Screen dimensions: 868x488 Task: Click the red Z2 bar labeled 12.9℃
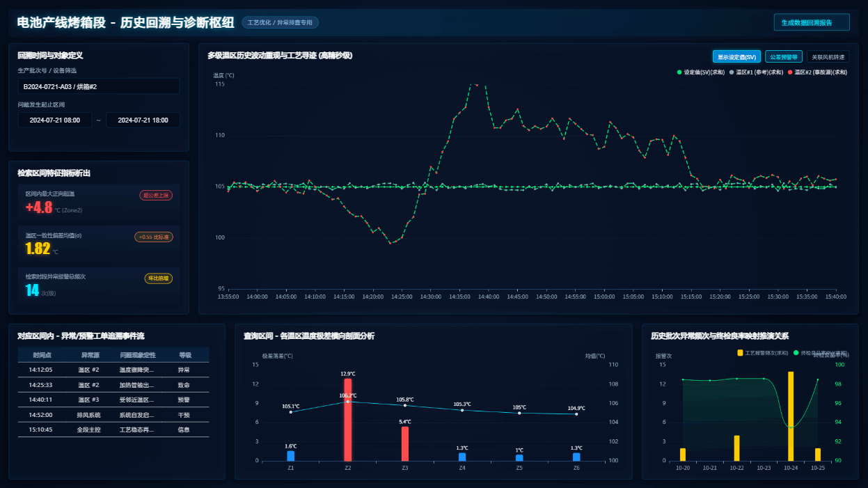pyautogui.click(x=348, y=420)
